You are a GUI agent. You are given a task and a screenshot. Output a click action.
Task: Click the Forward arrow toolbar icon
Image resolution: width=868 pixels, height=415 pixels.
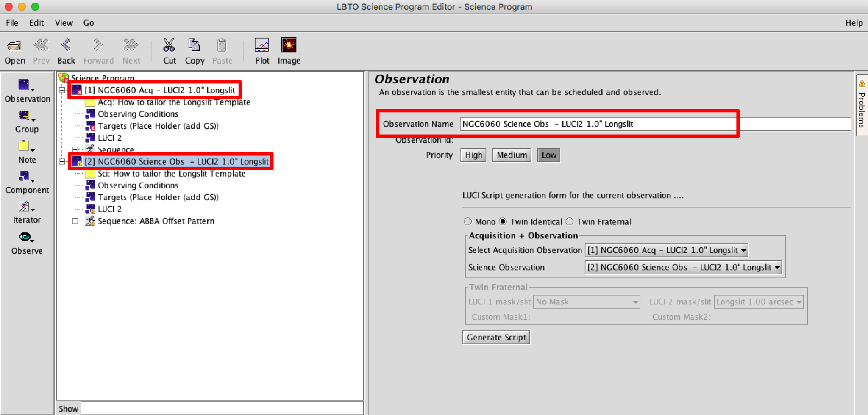(98, 45)
